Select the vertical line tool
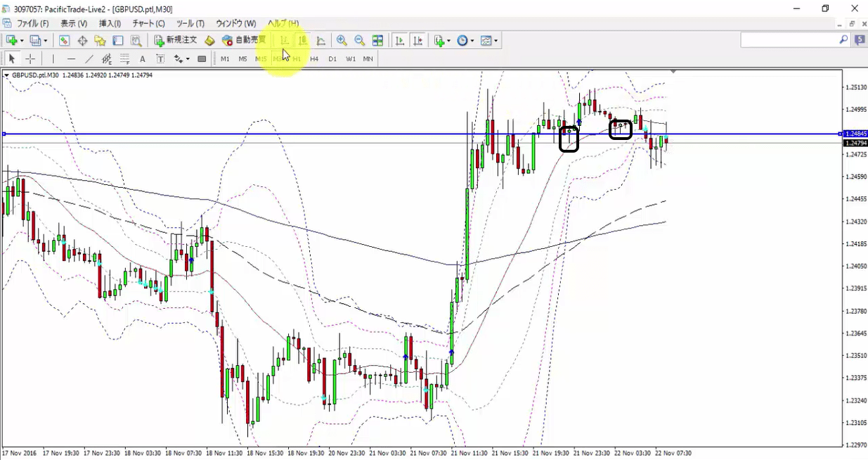This screenshot has width=868, height=460. [x=53, y=59]
